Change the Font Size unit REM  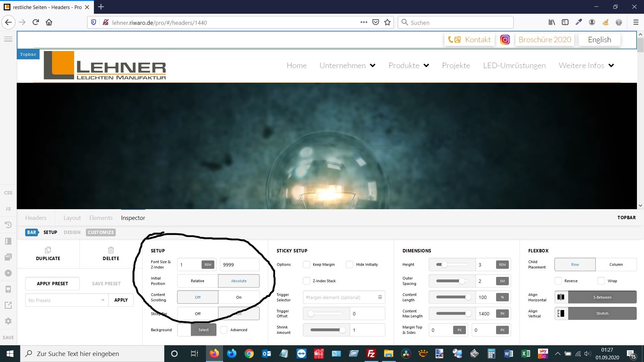pos(208,264)
